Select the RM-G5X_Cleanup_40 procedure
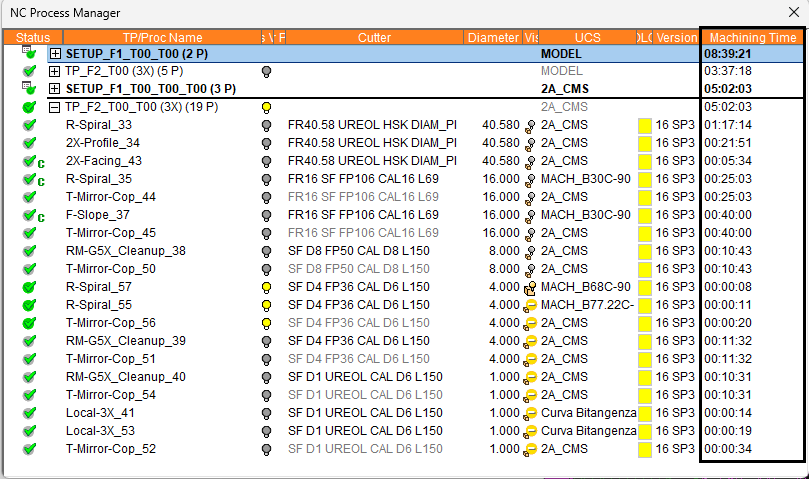This screenshot has height=479, width=809. [125, 377]
